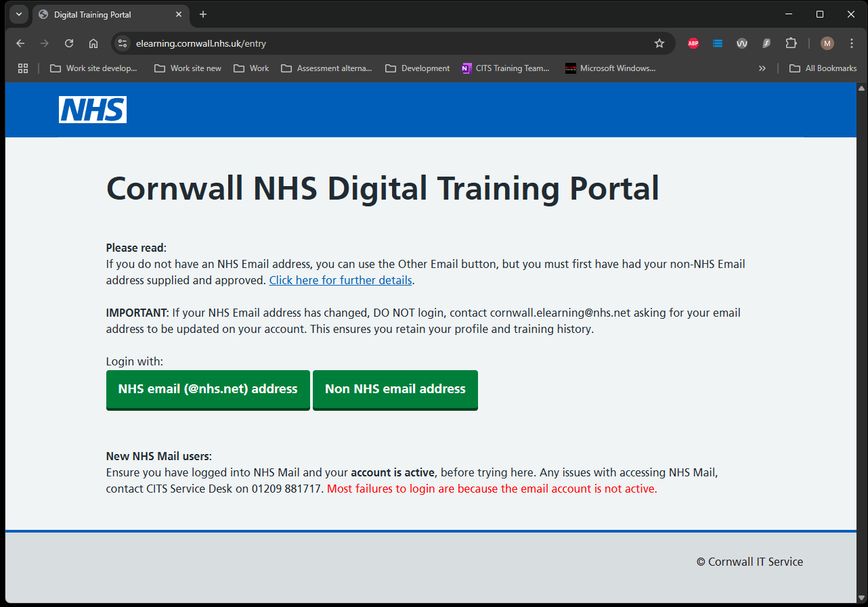868x607 pixels.
Task: Bookmark the page with the star icon
Action: coord(659,43)
